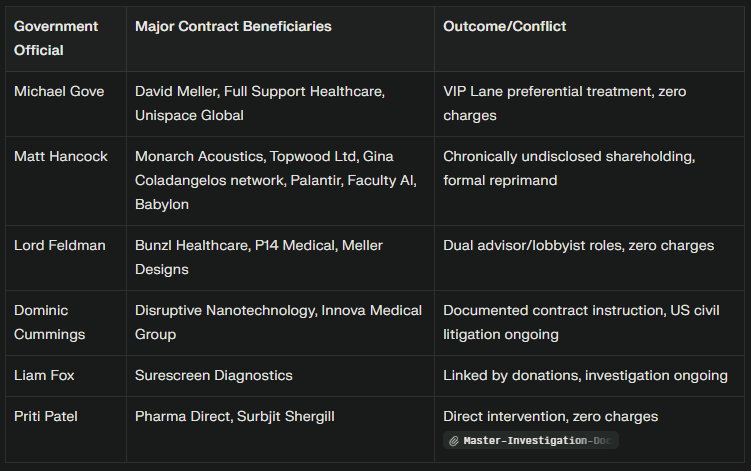Click the Pharma Direct, Surbjit Shergill cell
751x471 pixels.
(x=281, y=429)
